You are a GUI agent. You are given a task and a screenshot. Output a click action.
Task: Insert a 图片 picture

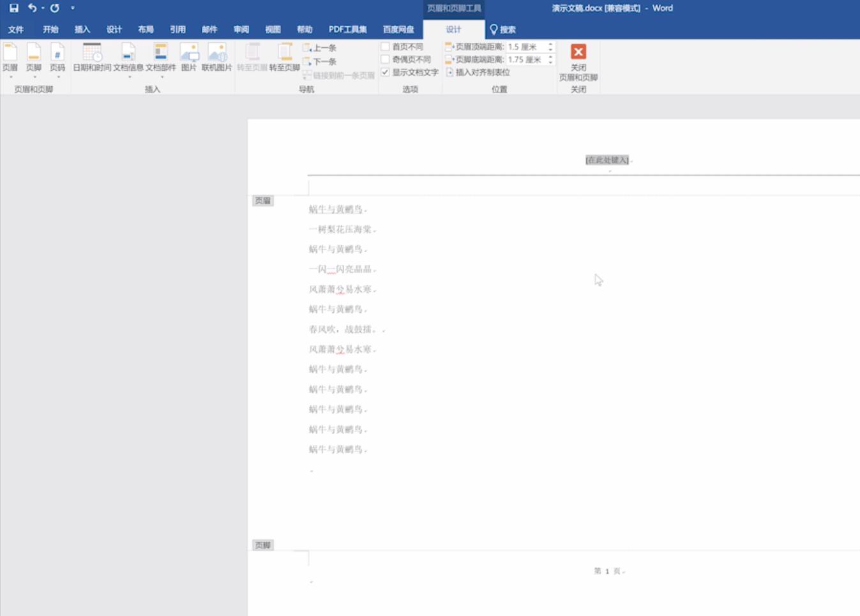189,57
